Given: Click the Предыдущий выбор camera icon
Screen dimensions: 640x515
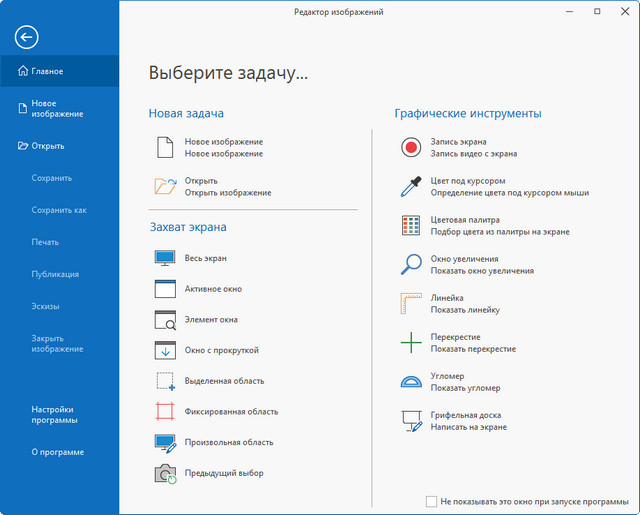Looking at the screenshot, I should click(x=165, y=473).
